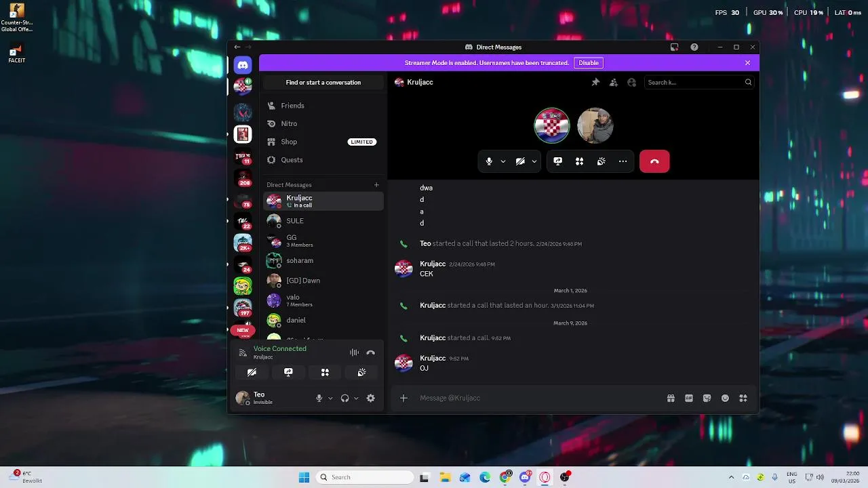
Task: Open apps launcher icon in message bar
Action: pyautogui.click(x=743, y=399)
